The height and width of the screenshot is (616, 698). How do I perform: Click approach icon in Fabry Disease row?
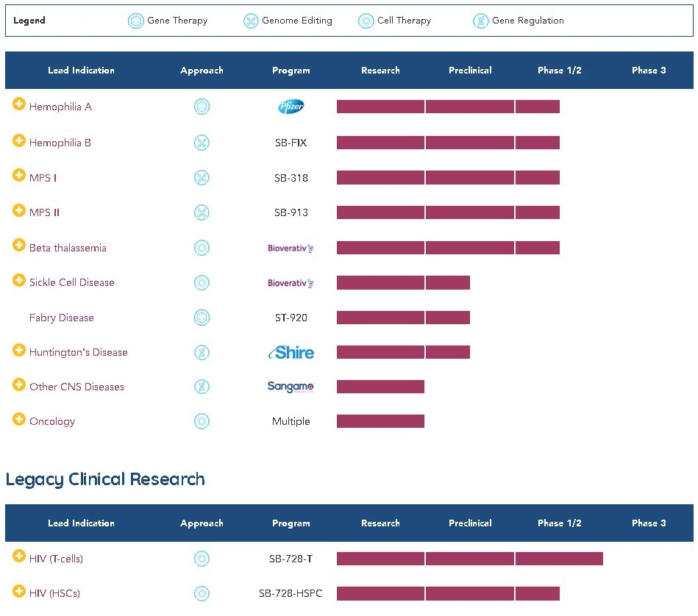coord(202,318)
